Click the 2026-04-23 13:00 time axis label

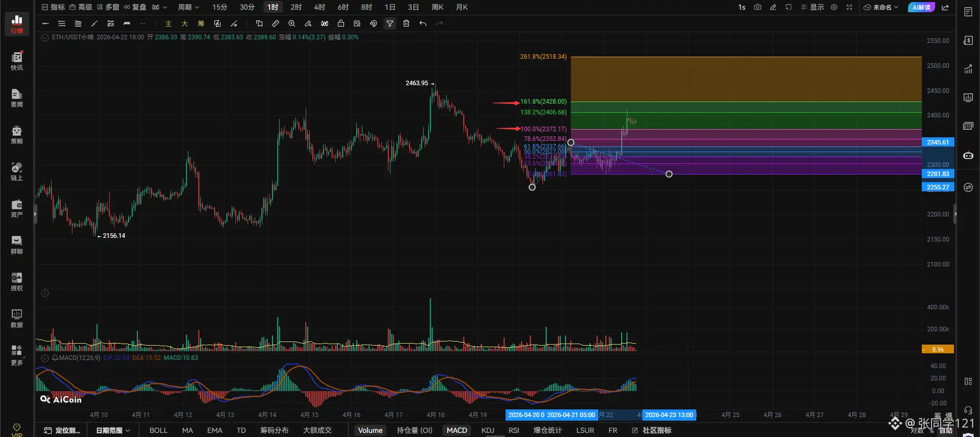(669, 415)
